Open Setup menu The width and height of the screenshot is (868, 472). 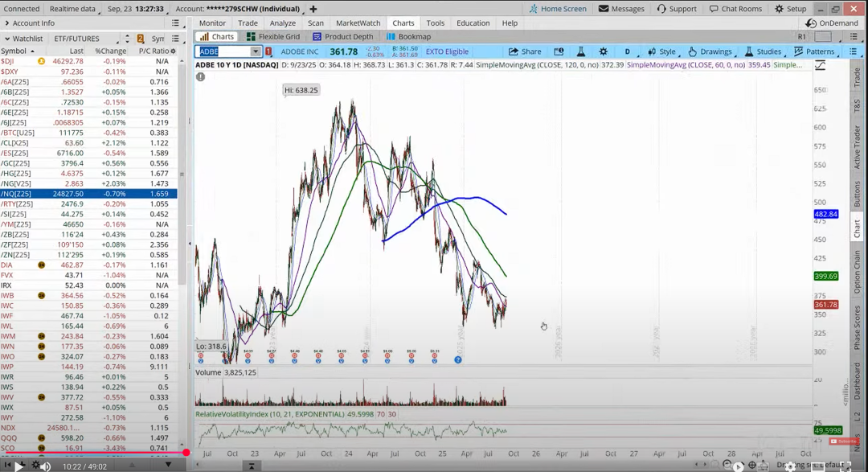click(791, 9)
